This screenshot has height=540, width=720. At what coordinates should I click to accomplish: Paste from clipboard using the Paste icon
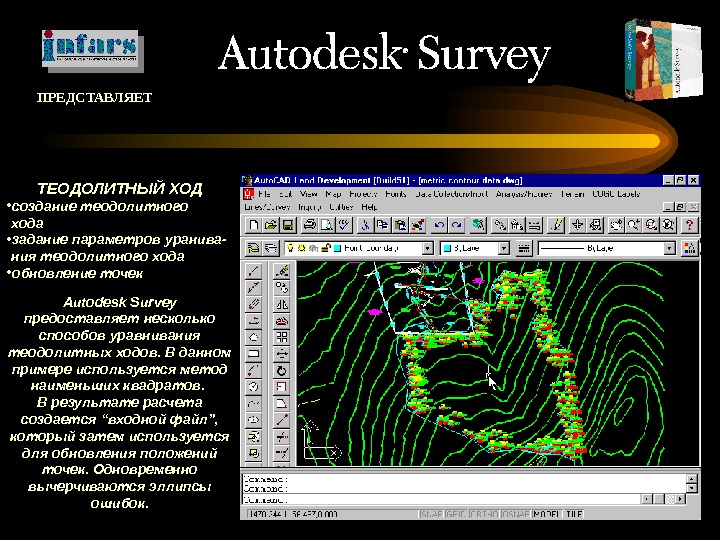400,225
